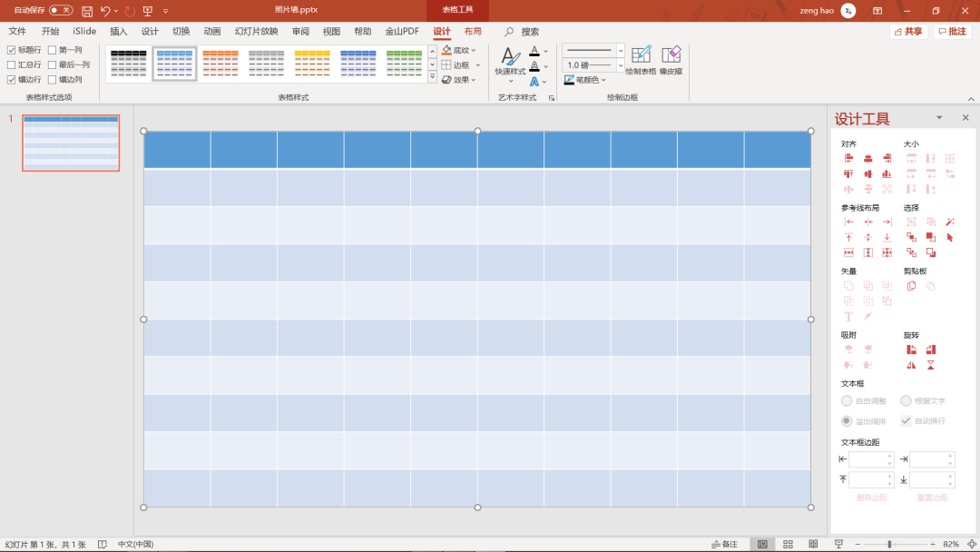980x552 pixels.
Task: Switch to normal view icon in status bar
Action: pos(762,544)
